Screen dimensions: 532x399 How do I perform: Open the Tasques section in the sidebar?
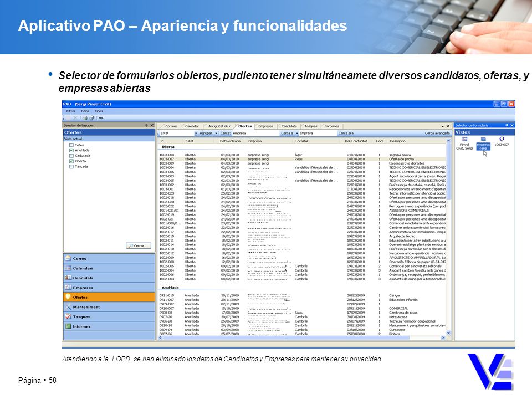[x=109, y=317]
